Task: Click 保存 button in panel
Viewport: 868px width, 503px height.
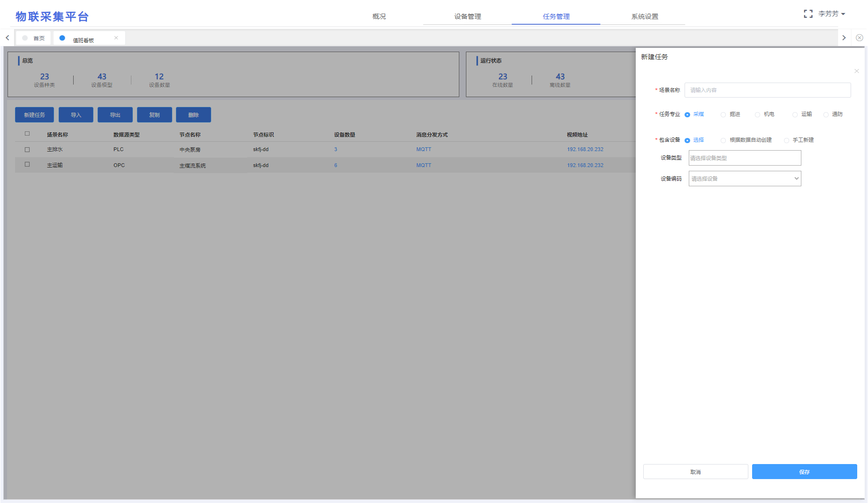Action: coord(805,472)
